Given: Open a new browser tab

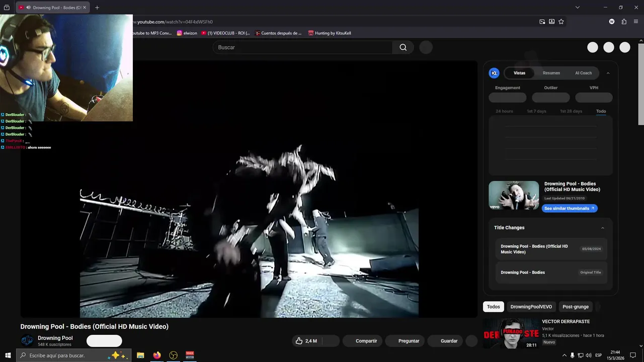Looking at the screenshot, I should tap(97, 8).
